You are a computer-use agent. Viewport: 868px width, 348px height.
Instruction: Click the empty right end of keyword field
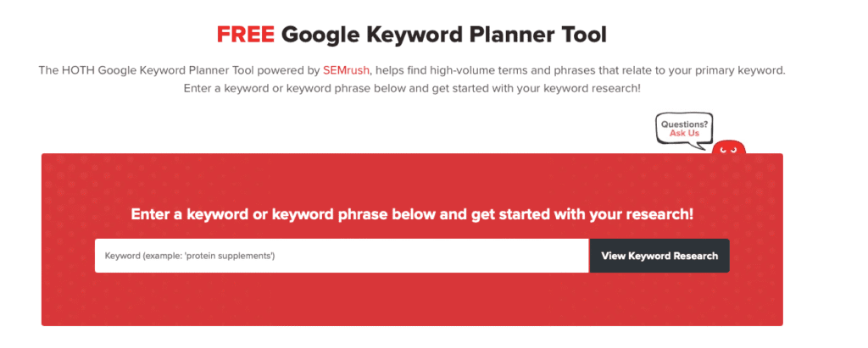pyautogui.click(x=542, y=256)
